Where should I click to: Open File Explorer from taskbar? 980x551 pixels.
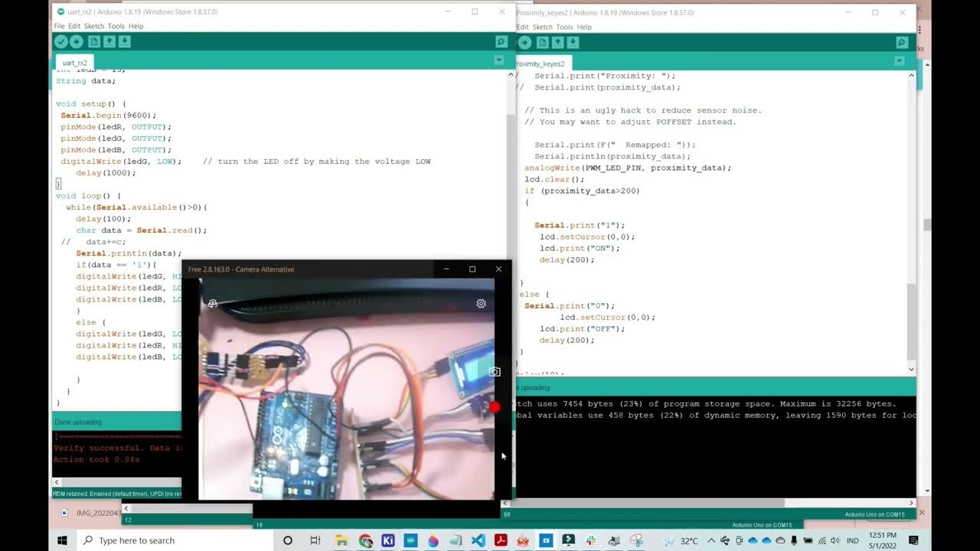point(342,540)
